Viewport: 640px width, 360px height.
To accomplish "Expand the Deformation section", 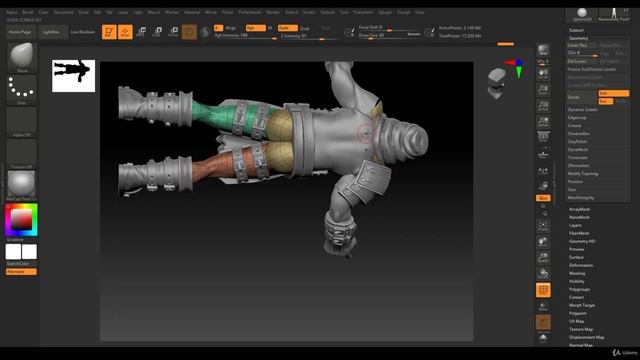I will [581, 265].
